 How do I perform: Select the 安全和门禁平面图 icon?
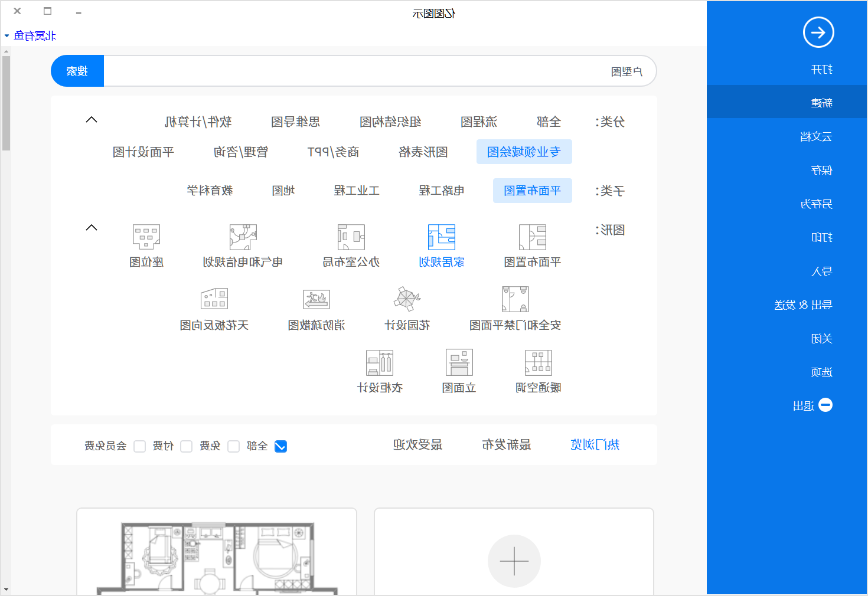515,300
